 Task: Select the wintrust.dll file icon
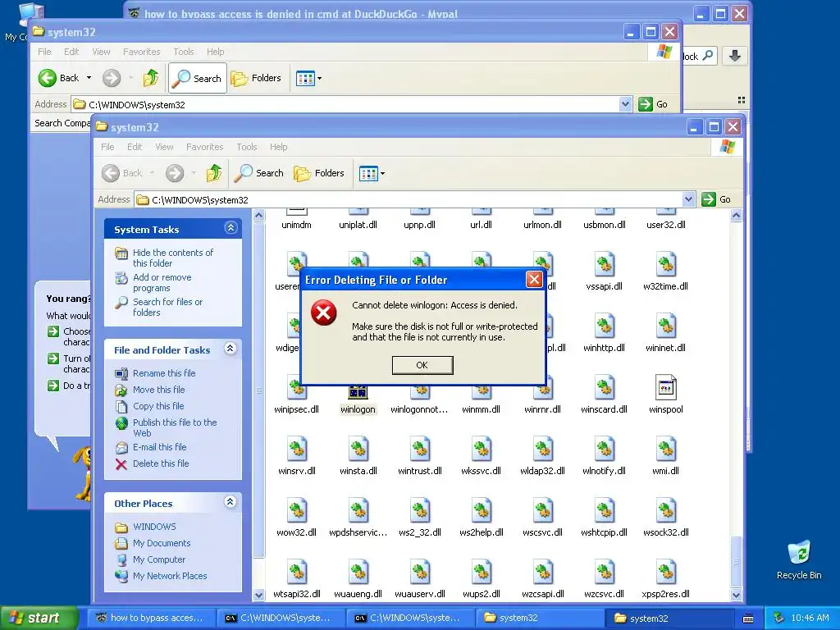(419, 449)
